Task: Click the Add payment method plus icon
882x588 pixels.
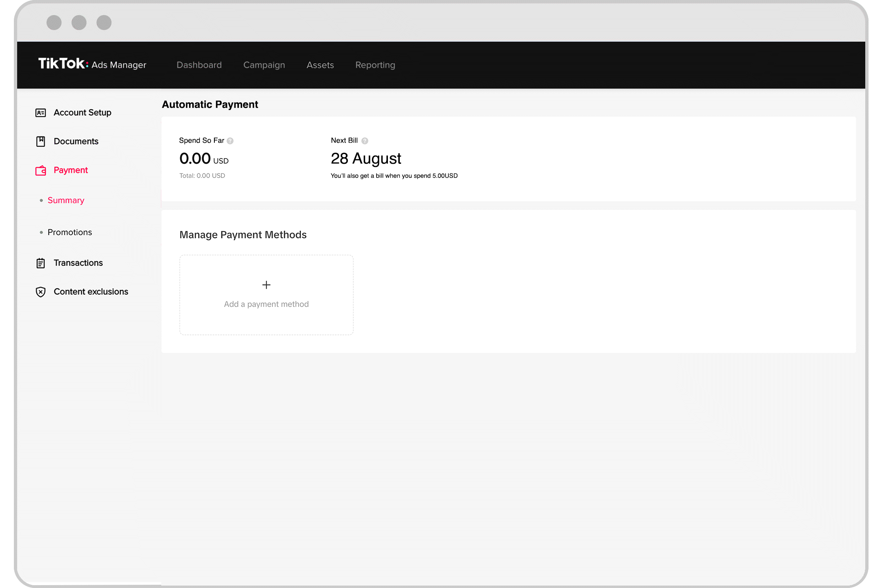Action: click(266, 284)
